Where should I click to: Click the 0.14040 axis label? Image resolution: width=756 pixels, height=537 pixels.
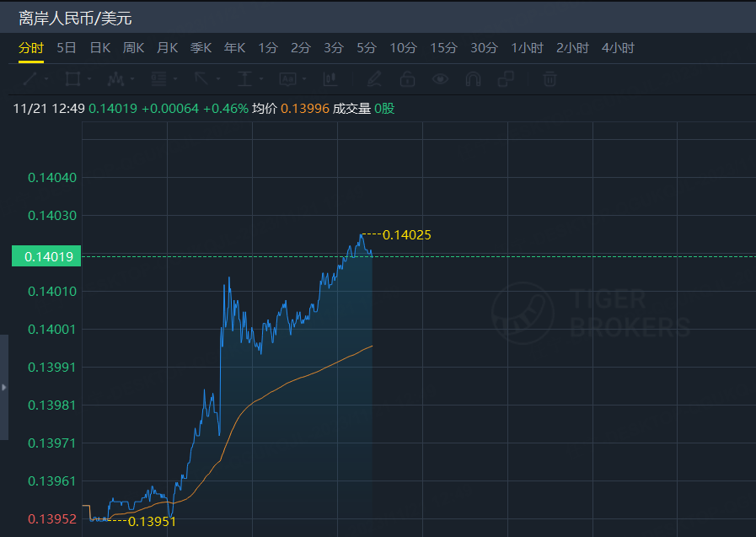[52, 178]
